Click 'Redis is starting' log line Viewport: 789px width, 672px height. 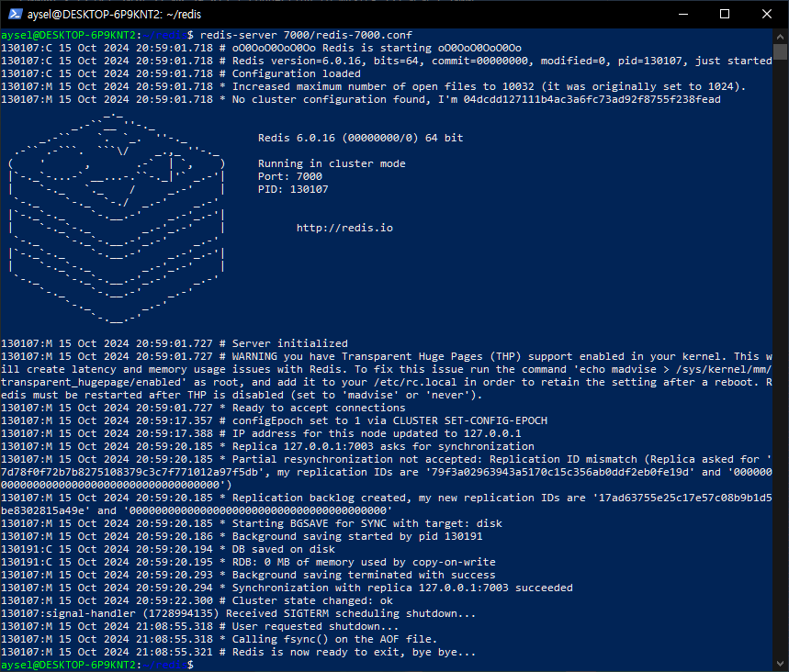(261, 49)
